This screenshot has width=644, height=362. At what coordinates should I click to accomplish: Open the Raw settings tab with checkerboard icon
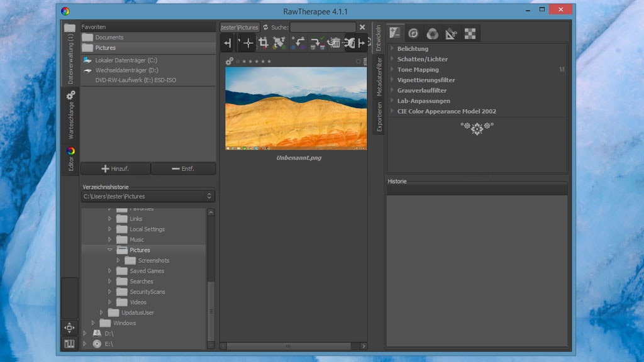(470, 33)
